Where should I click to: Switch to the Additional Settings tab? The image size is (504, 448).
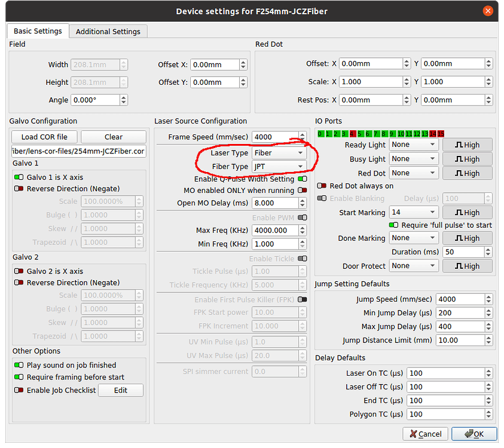108,31
